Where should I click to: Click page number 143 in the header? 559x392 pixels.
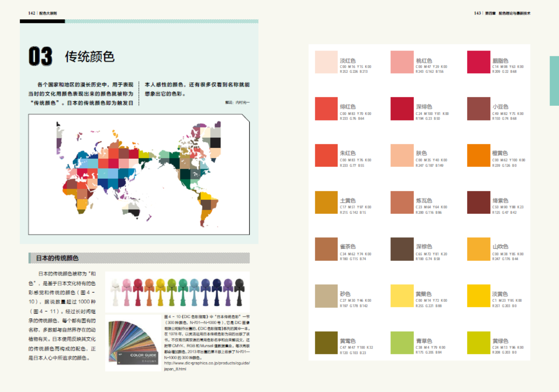click(477, 13)
